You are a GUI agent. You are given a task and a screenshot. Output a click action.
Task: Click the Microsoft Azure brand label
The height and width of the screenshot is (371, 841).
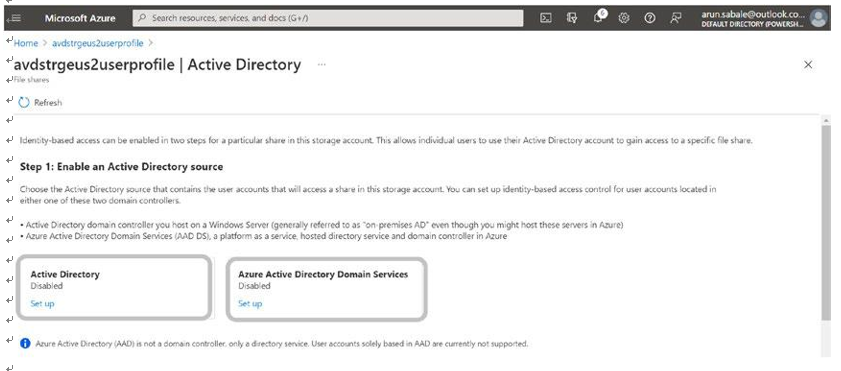pos(80,18)
